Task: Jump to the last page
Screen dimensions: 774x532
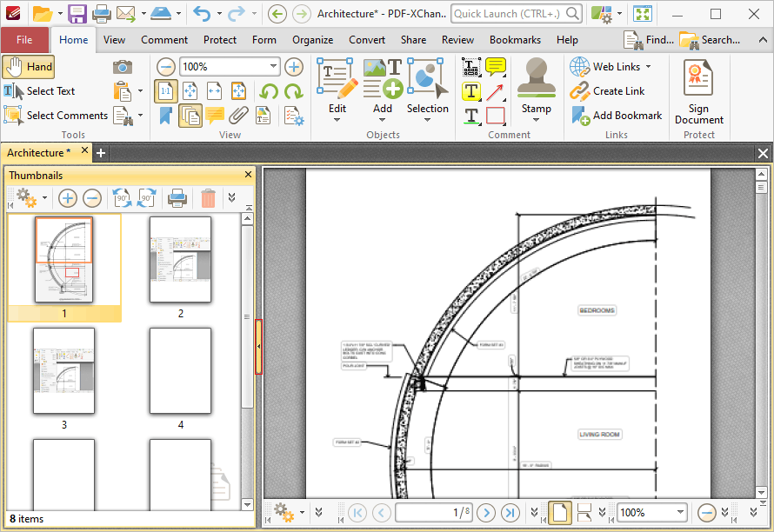Action: 510,513
